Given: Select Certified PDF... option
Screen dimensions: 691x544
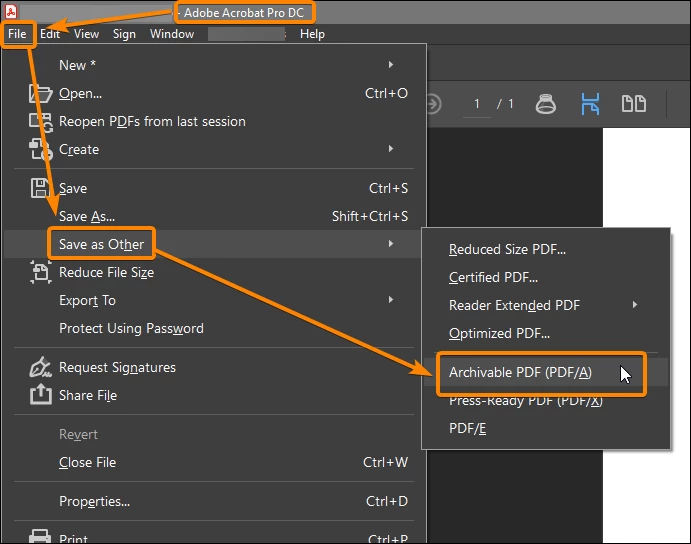Looking at the screenshot, I should (546, 277).
